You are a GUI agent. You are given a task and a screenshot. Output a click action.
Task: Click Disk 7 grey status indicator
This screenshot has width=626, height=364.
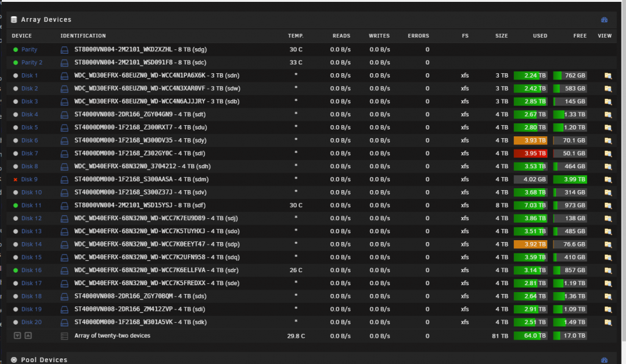(16, 153)
